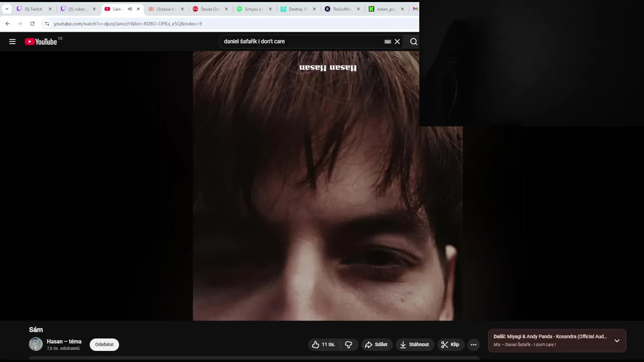Go back in browser history
Screen dimensions: 644x362
click(8, 24)
